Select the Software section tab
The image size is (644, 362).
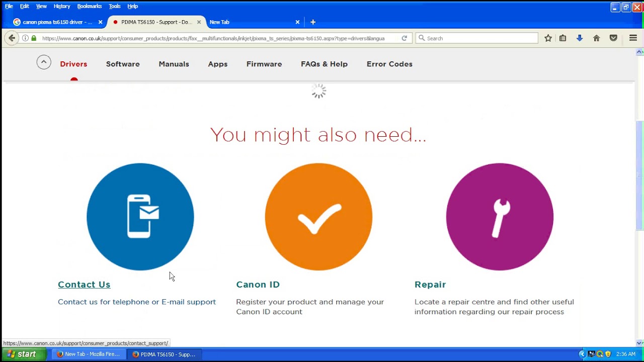[123, 64]
